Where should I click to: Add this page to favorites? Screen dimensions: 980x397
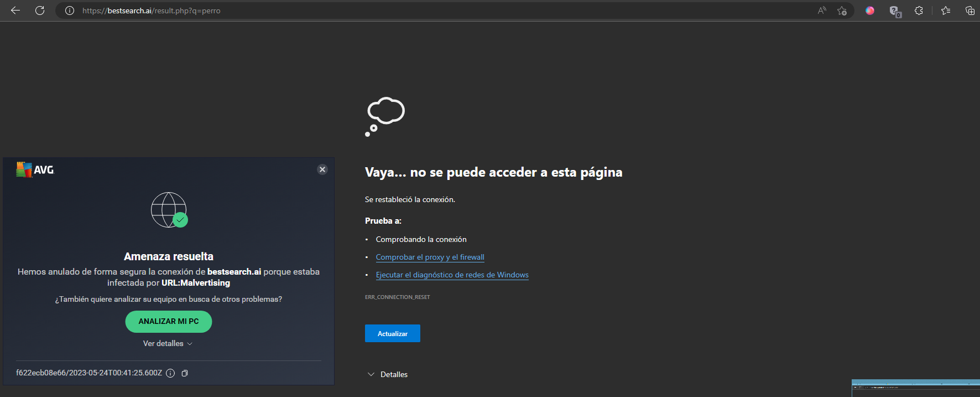pos(842,11)
